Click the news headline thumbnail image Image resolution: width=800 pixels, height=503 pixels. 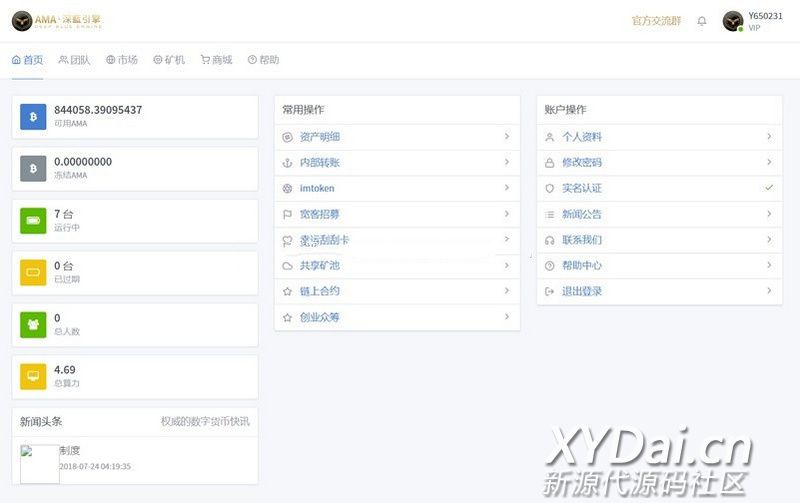(x=40, y=464)
